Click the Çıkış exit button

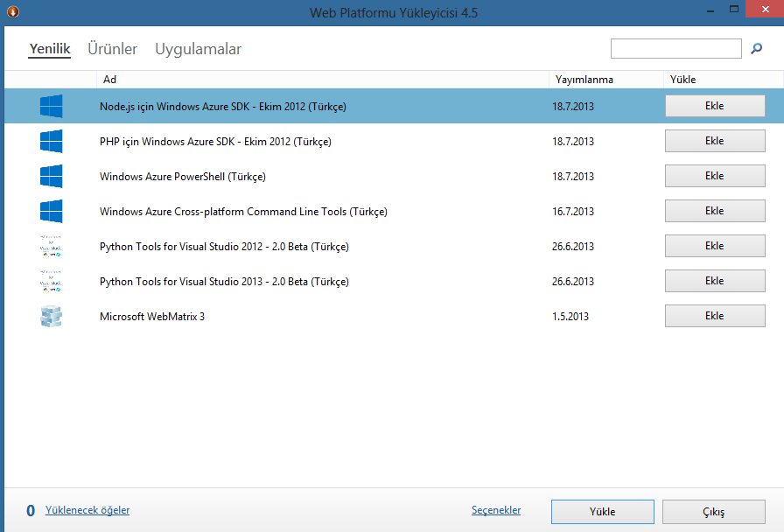pos(713,512)
